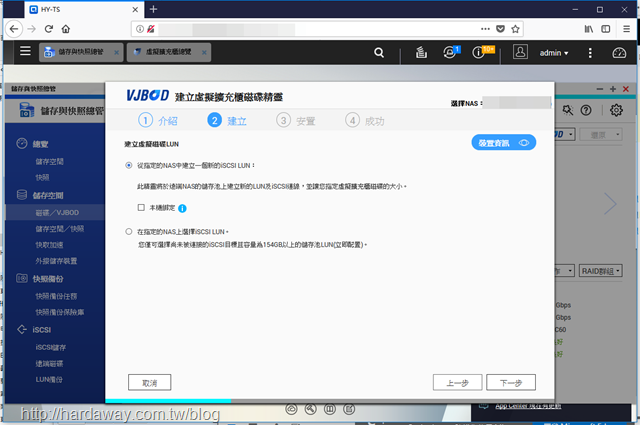Screen dimensions: 640x425
Task: Open Storage Manager tools wrench icon
Action: (x=567, y=110)
